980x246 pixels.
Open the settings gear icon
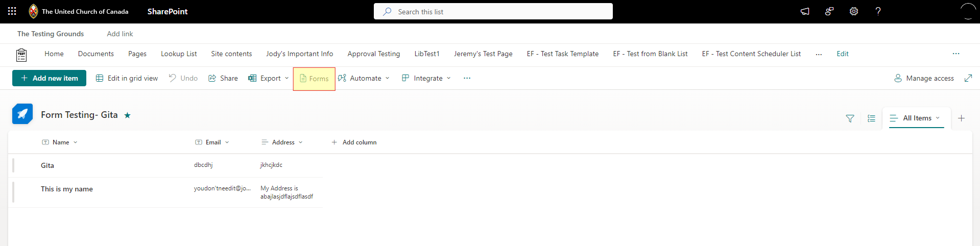[x=854, y=11]
